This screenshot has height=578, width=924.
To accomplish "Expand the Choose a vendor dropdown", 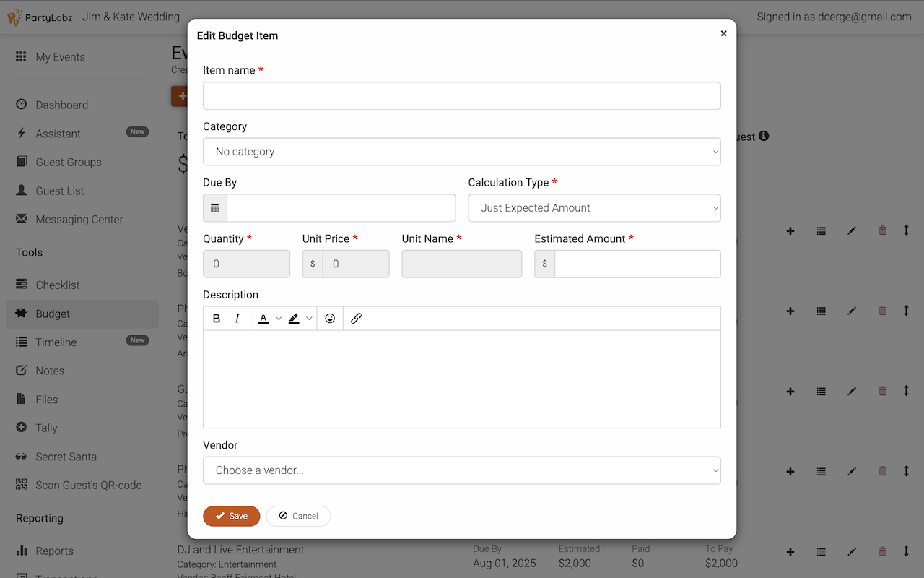I will pos(461,470).
